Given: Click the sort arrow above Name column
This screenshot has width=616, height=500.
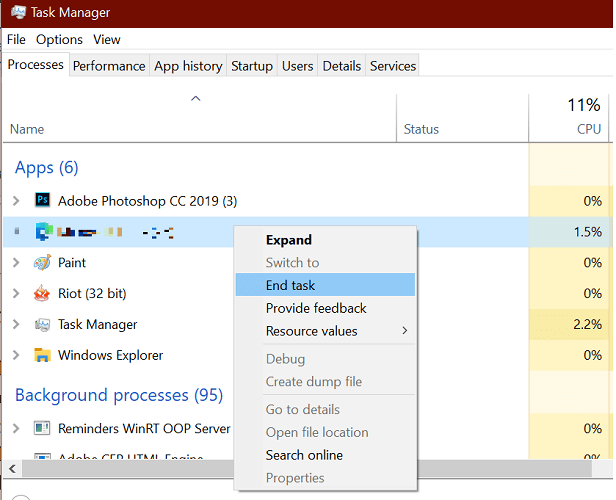Looking at the screenshot, I should (x=196, y=99).
